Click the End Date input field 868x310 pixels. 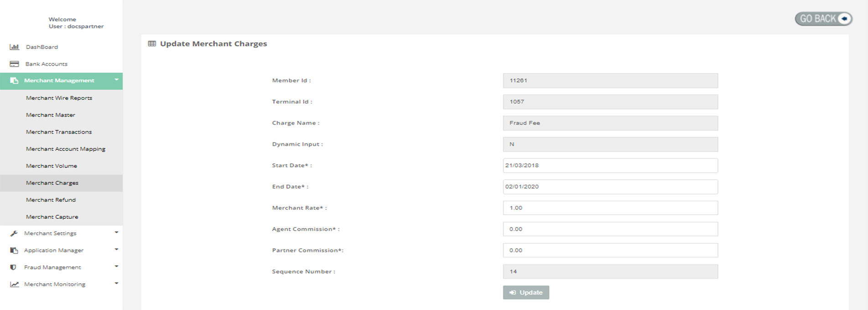coord(610,186)
